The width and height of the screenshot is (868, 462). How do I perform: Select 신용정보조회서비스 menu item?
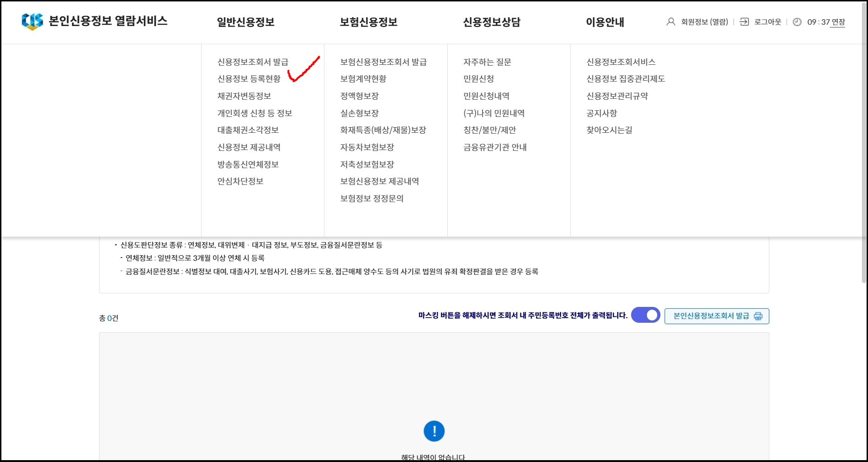[x=621, y=62]
